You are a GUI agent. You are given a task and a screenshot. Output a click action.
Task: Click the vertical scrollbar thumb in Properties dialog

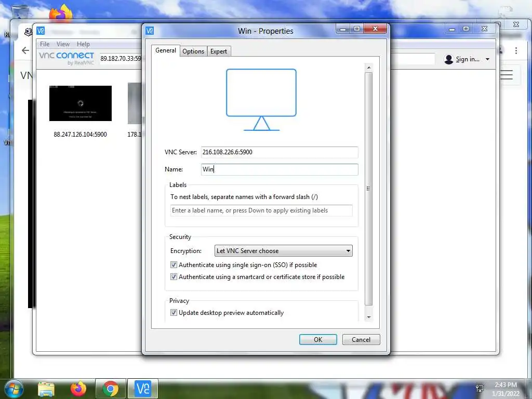point(369,189)
